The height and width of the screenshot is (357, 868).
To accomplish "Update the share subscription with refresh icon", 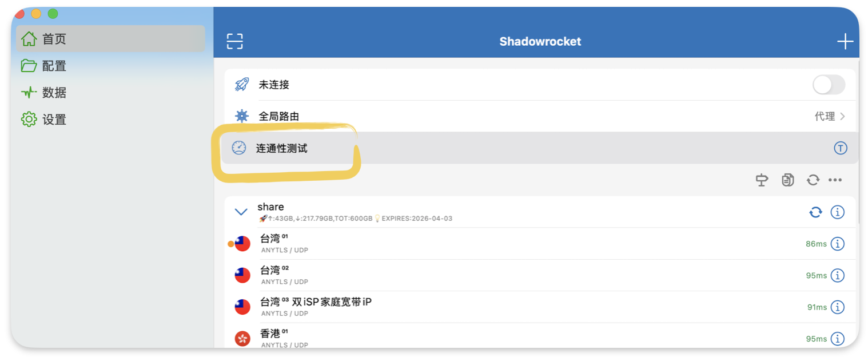I will (x=815, y=212).
